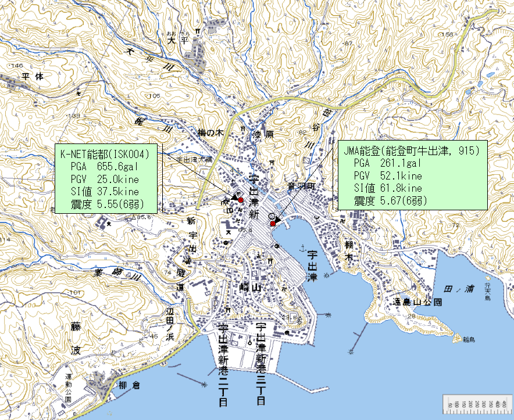Click the temple swastika symbol north of 棚木
The image size is (514, 420).
pos(343,221)
